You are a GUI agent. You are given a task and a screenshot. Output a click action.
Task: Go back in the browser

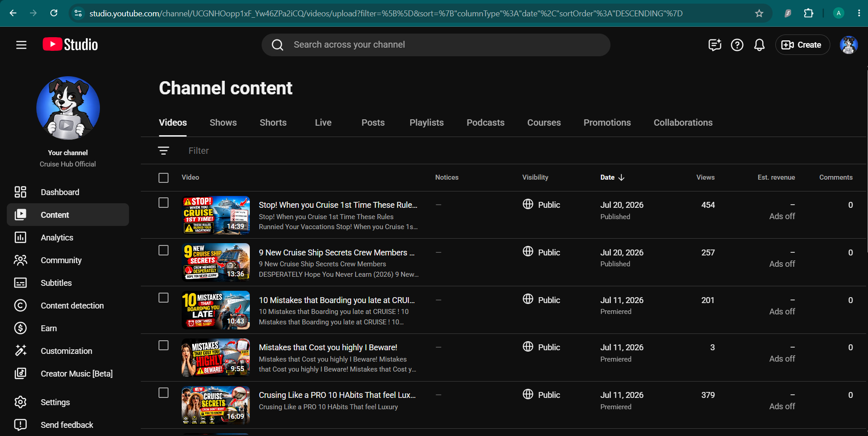pos(13,13)
